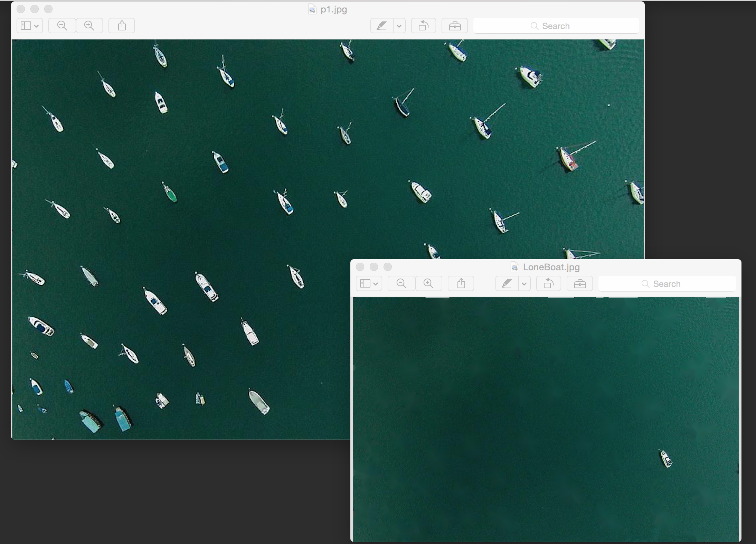Expand highlight options arrow in LoneBoat.jpg toolbar
756x544 pixels.
click(x=524, y=283)
